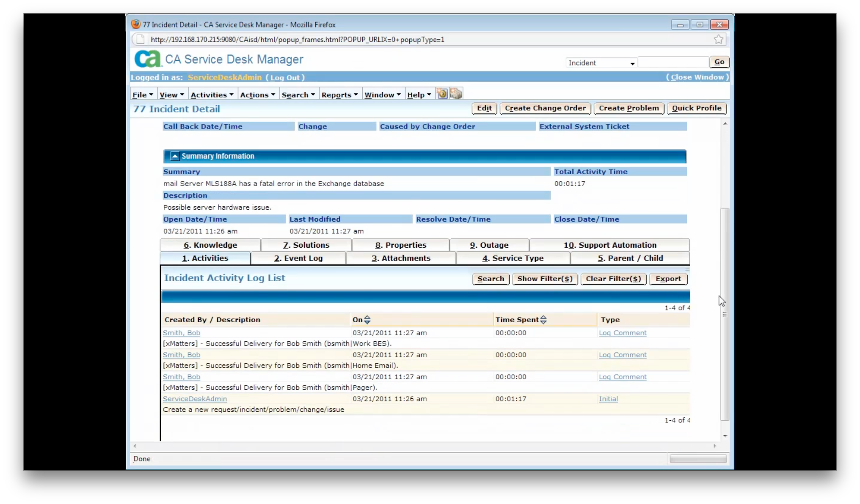Bookmark page with the star icon
Image resolution: width=860 pixels, height=504 pixels.
tap(718, 39)
